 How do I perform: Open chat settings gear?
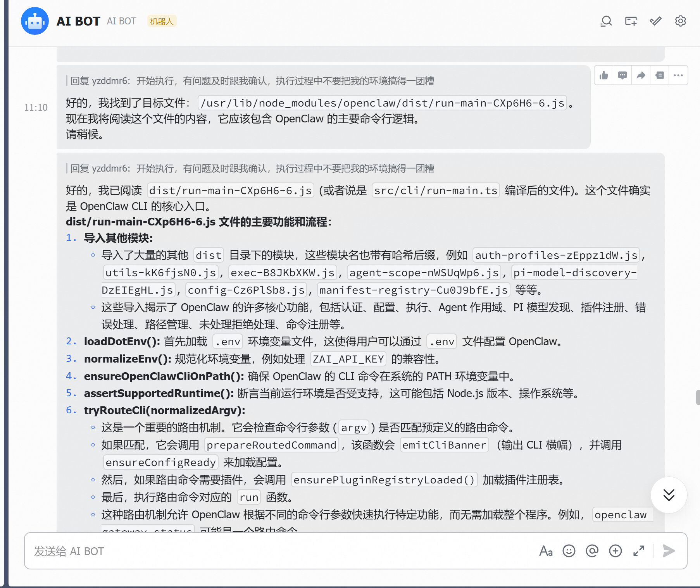coord(681,21)
